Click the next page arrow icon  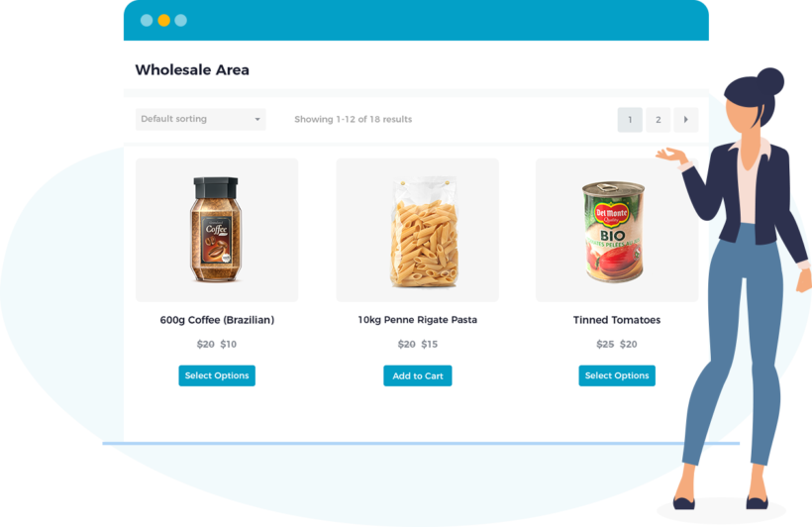[x=685, y=120]
